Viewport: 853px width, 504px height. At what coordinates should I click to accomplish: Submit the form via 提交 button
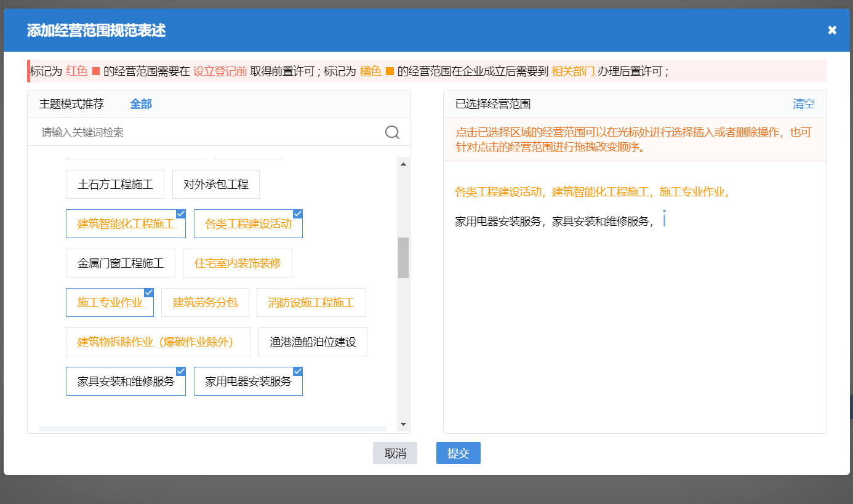(458, 453)
